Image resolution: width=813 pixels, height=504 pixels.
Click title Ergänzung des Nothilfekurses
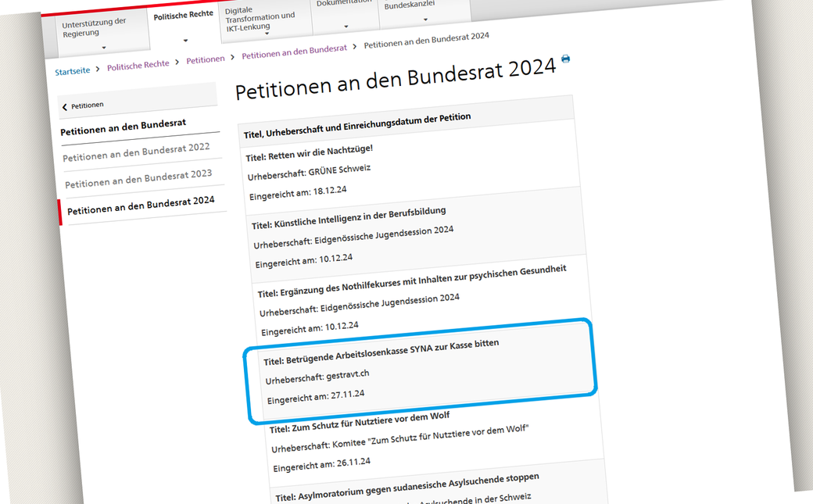coord(412,281)
